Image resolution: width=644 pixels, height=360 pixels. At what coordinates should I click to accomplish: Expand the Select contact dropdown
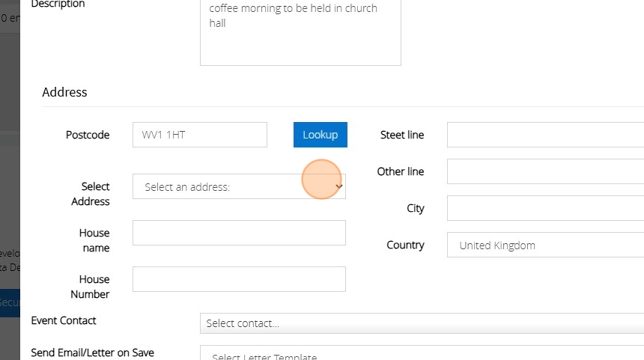pyautogui.click(x=421, y=323)
